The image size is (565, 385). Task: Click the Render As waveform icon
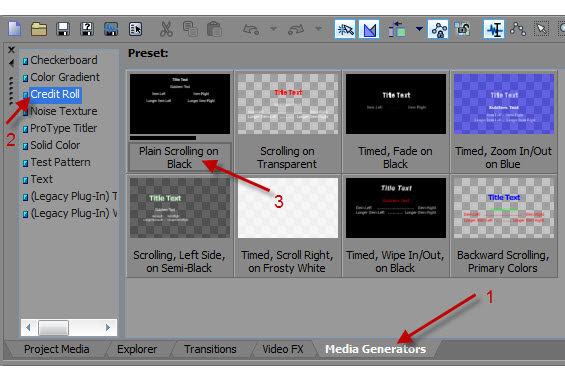pos(111,29)
